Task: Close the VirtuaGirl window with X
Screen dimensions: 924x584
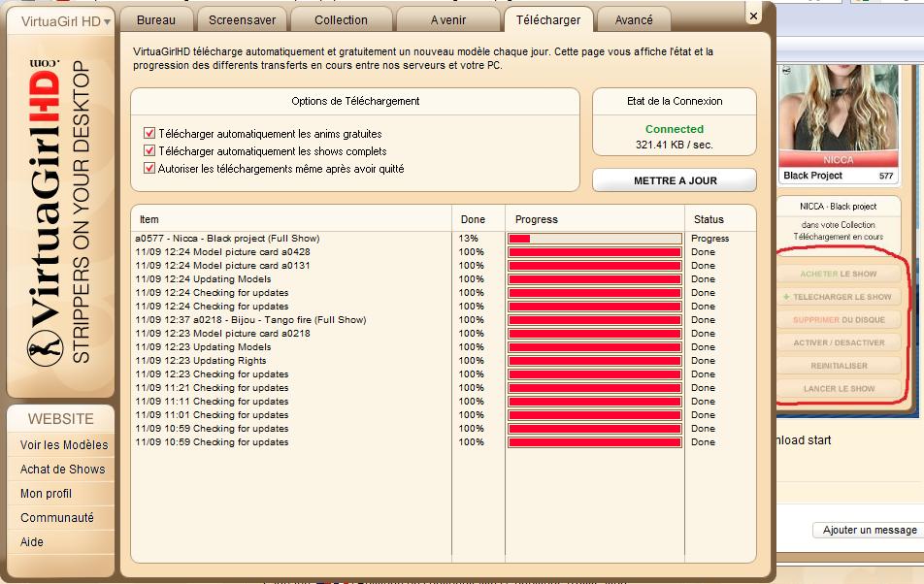Action: (754, 16)
